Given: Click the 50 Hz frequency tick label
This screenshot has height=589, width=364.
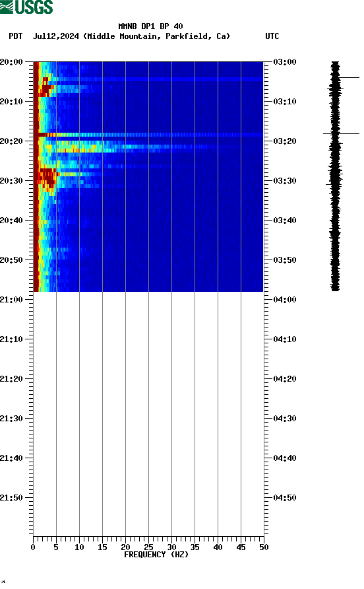Looking at the screenshot, I should coord(264,547).
